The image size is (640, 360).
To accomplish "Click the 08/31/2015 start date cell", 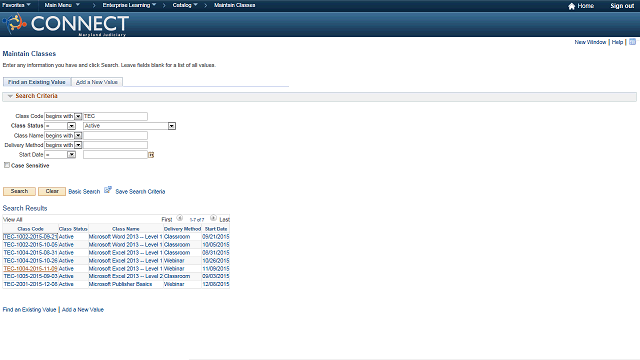I will click(216, 253).
